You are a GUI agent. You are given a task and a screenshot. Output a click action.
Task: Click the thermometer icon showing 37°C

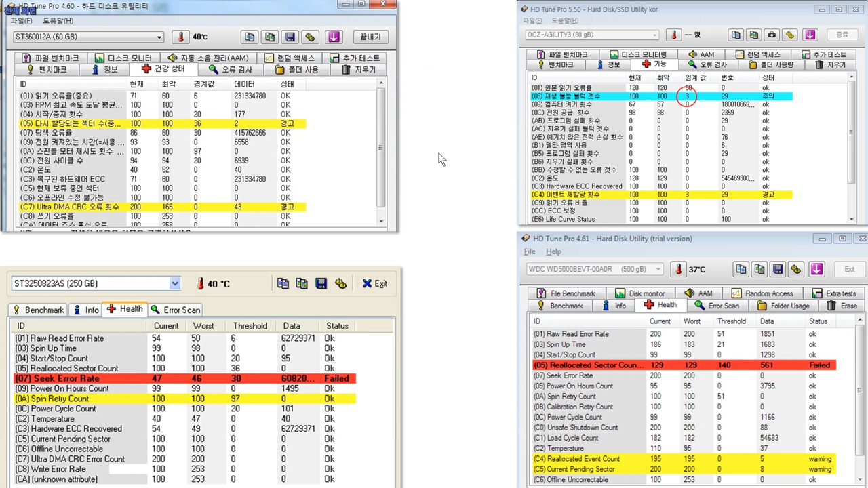(x=678, y=269)
